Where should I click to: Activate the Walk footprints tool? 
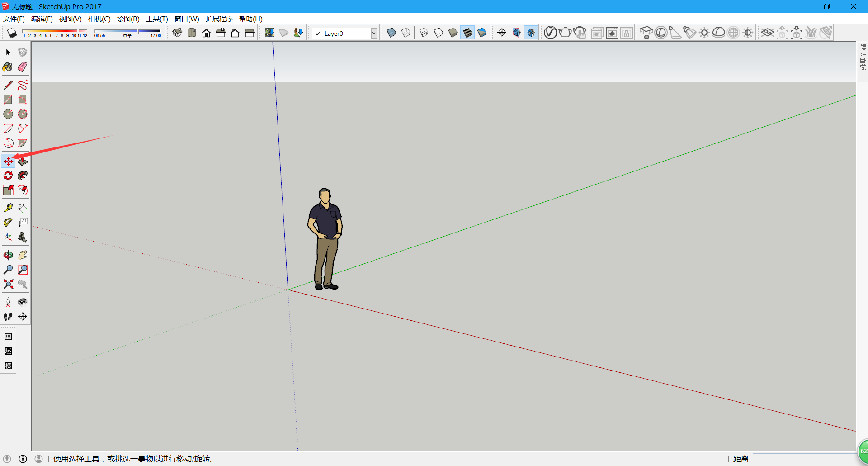coord(8,317)
